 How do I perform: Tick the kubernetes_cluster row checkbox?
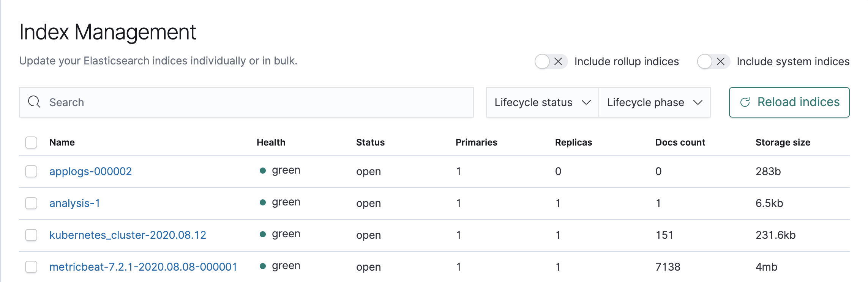31,235
